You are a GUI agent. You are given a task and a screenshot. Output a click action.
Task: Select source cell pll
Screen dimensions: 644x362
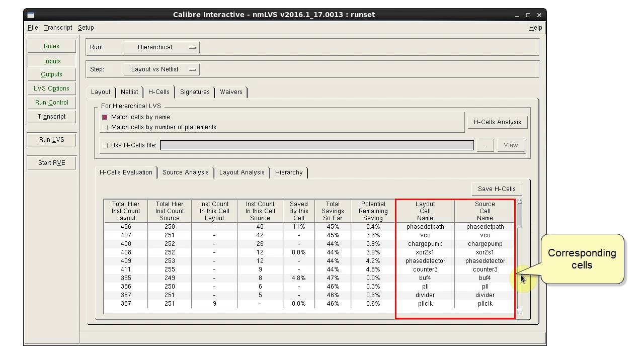coord(485,287)
